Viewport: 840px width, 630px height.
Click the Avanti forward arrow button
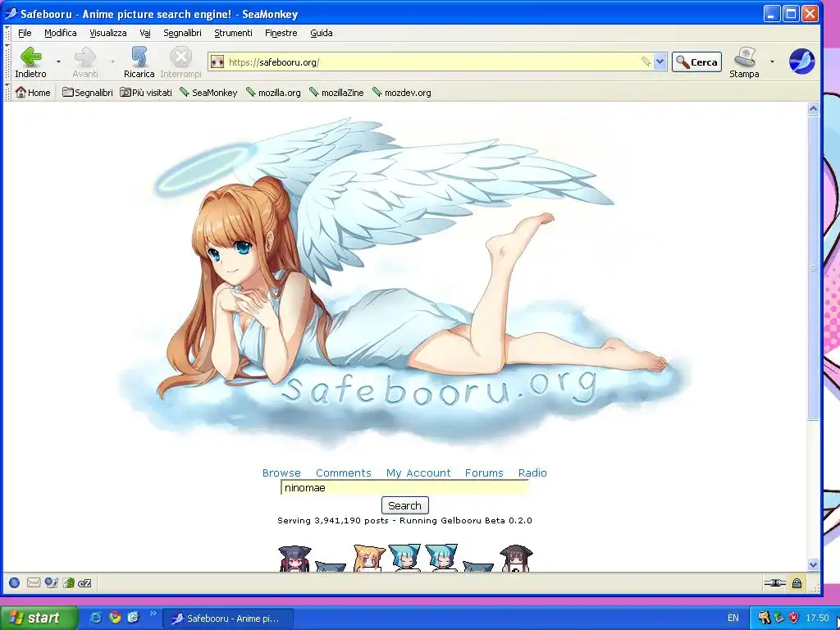click(85, 62)
